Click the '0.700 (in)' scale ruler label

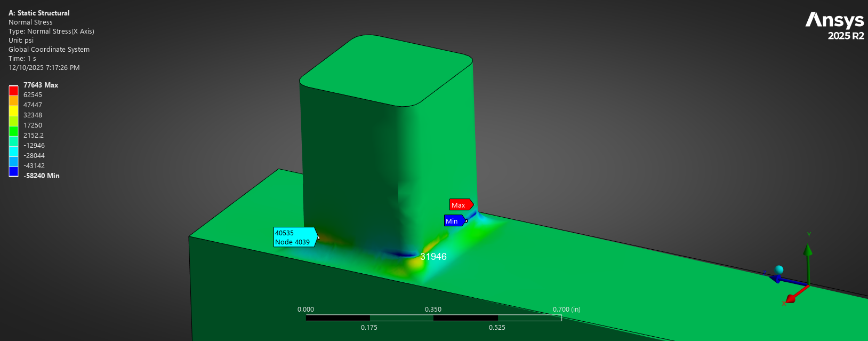coord(567,310)
